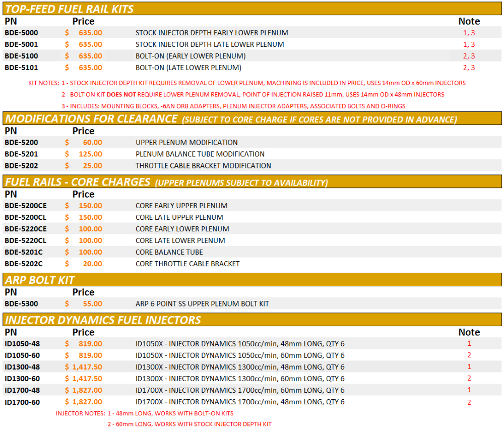The image size is (504, 429).
Task: Select part number ID1050-60
Action: pos(22,355)
